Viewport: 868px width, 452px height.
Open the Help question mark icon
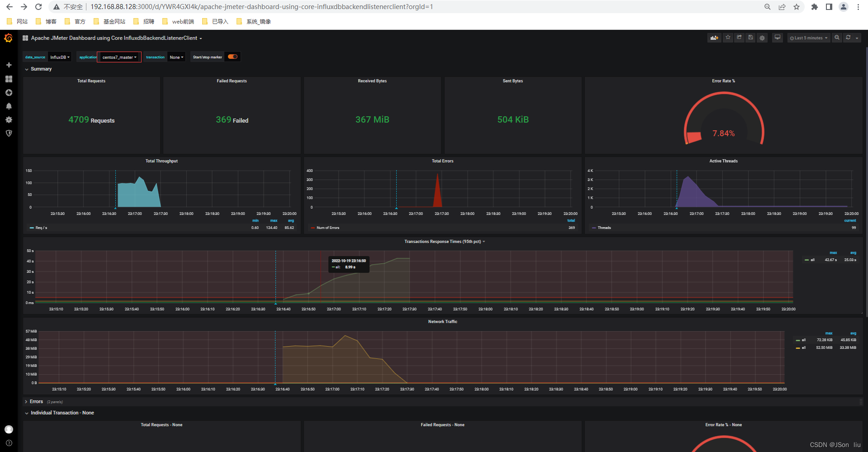pyautogui.click(x=9, y=443)
